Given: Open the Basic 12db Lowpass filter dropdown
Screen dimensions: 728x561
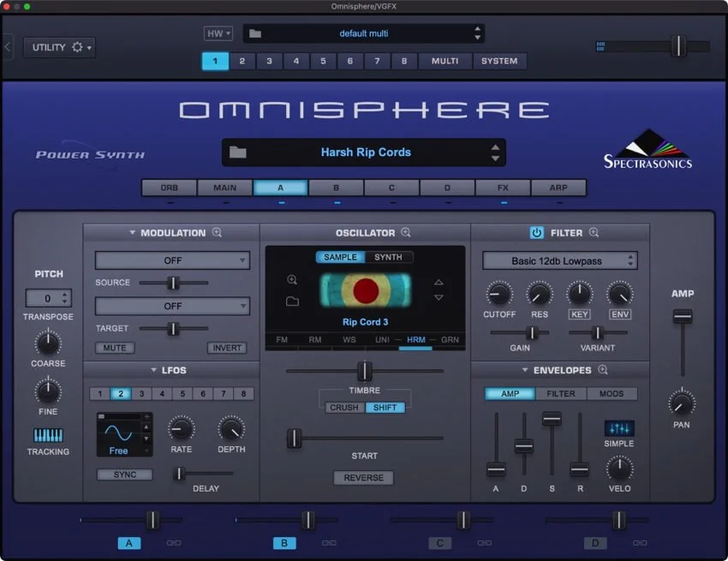Looking at the screenshot, I should 560,261.
